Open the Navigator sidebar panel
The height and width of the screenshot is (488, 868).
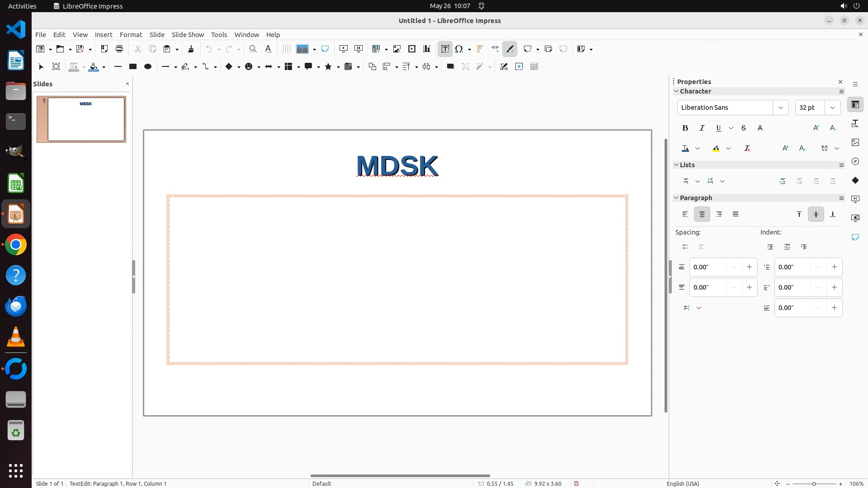(855, 161)
